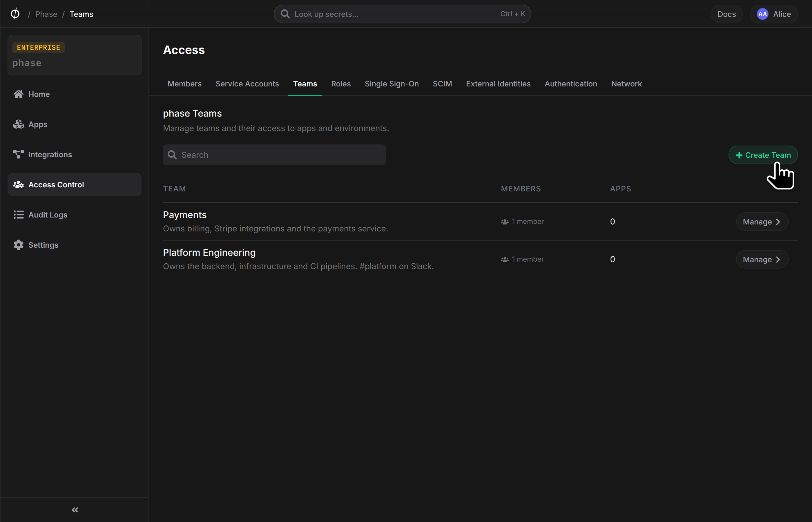Open Settings via the gear icon
Image resolution: width=812 pixels, height=522 pixels.
pos(19,245)
